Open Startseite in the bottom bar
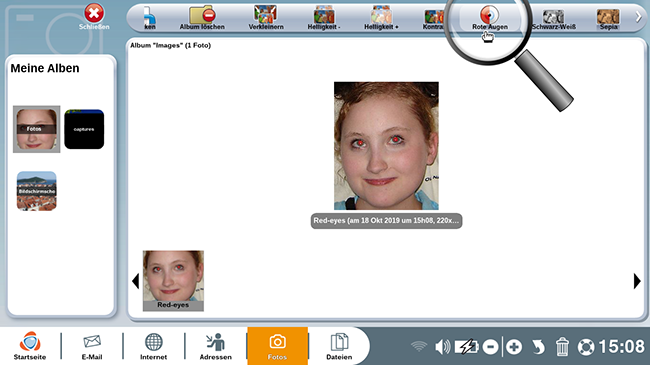Screen dimensions: 650x365 click(x=30, y=346)
